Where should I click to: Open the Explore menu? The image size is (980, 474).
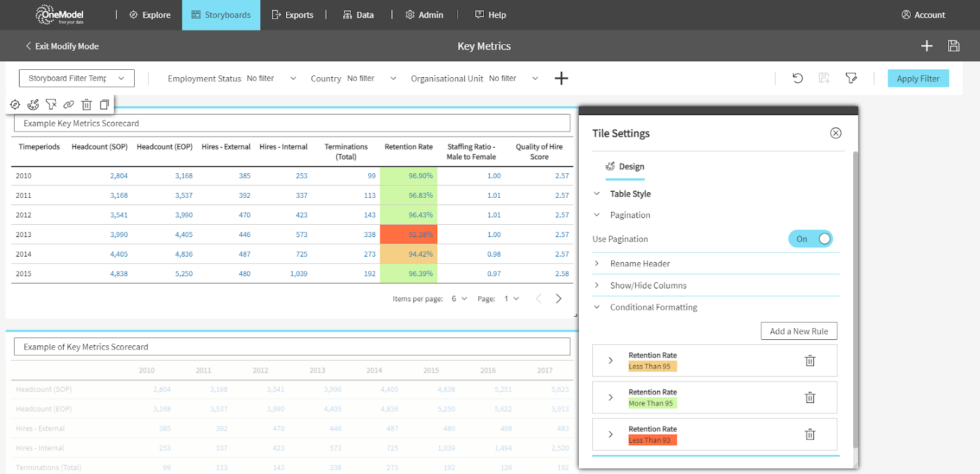coord(150,15)
